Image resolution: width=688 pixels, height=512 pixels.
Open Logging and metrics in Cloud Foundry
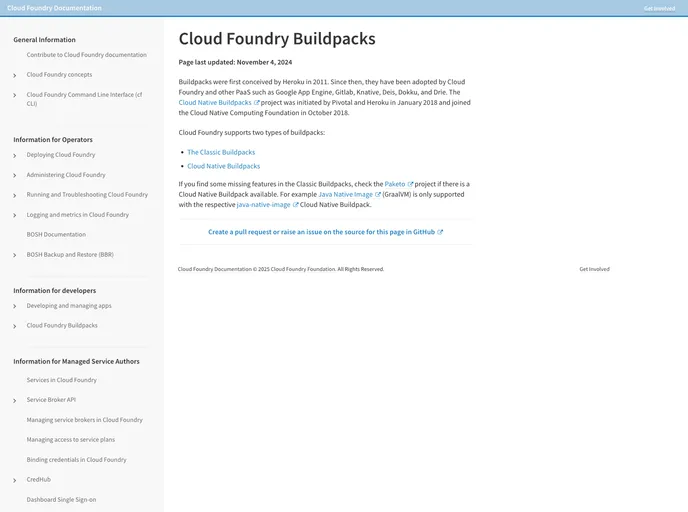pos(78,215)
